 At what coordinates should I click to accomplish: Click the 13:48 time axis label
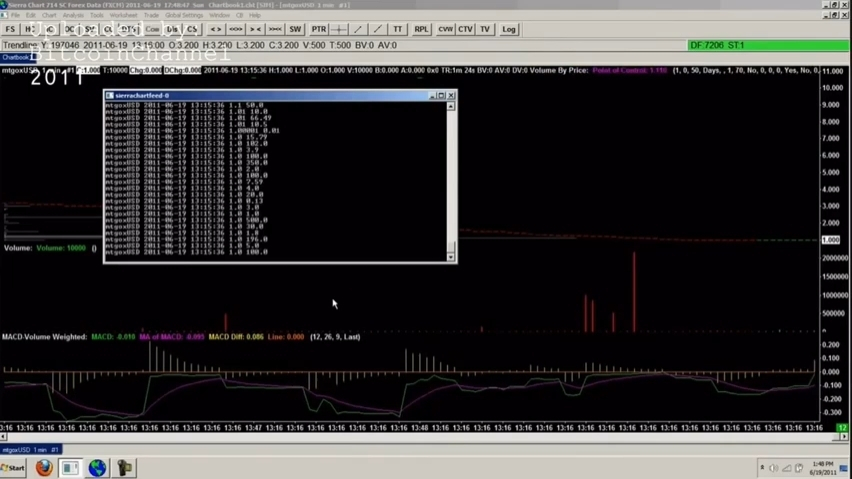pyautogui.click(x=419, y=428)
